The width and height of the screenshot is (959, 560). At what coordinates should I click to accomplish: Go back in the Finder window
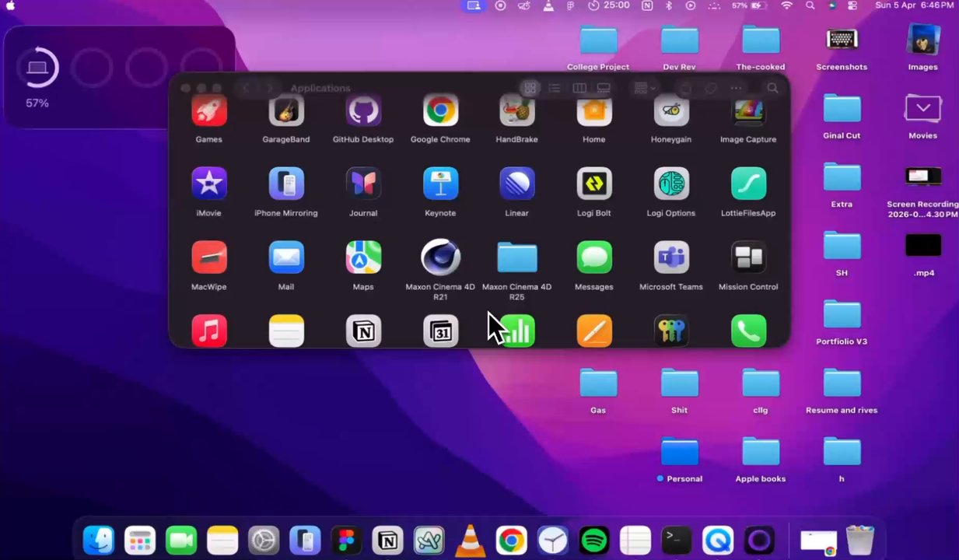coord(246,88)
